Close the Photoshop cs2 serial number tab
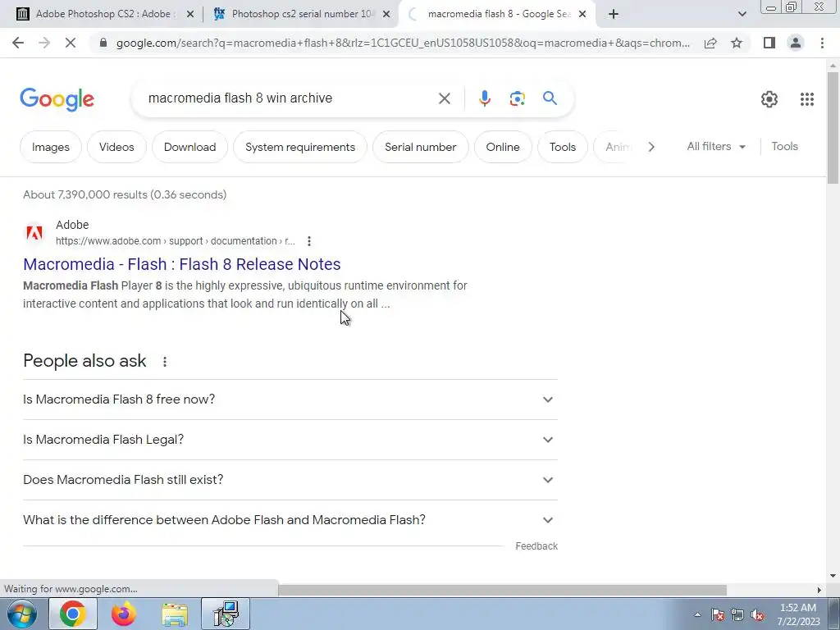This screenshot has height=630, width=840. [x=386, y=14]
